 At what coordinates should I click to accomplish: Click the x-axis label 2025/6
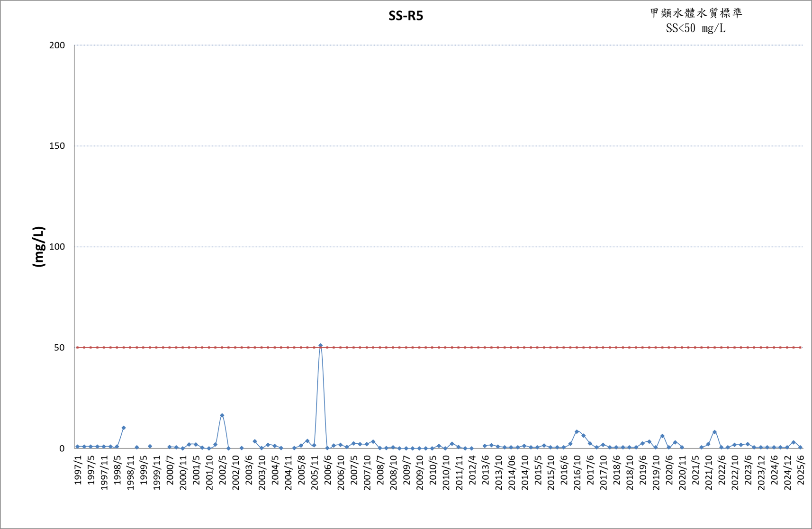[801, 470]
